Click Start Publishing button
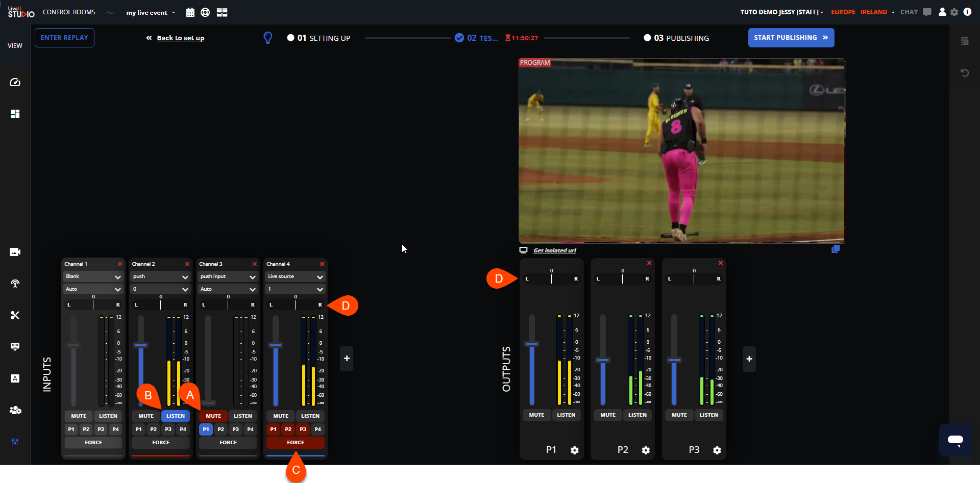The width and height of the screenshot is (980, 483). [791, 38]
